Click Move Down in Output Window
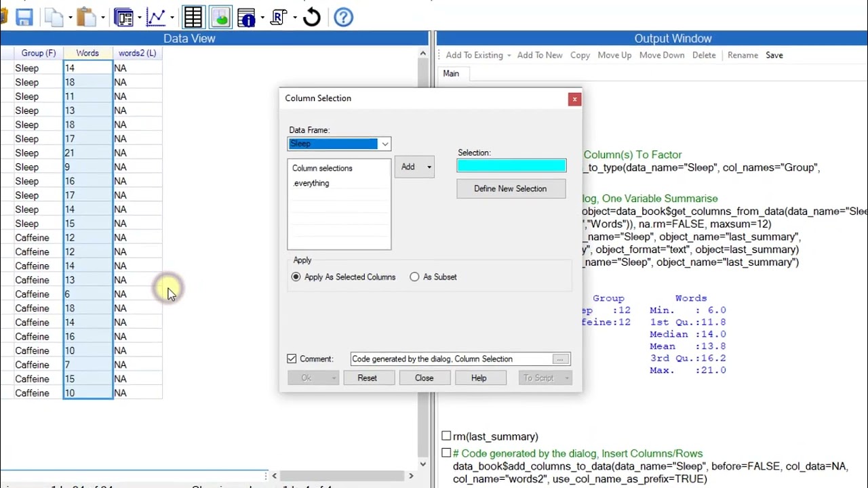868x488 pixels. coord(662,56)
